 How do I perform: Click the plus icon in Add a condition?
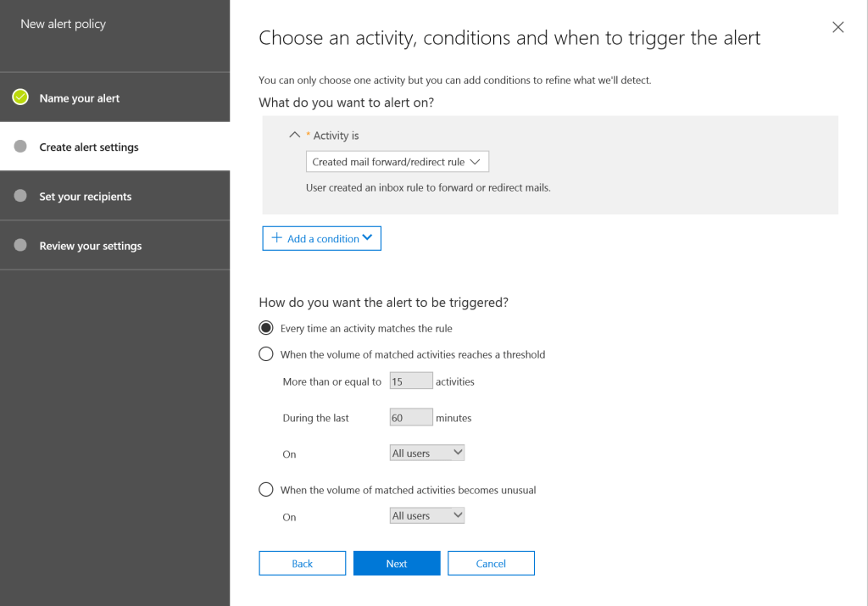pos(276,238)
